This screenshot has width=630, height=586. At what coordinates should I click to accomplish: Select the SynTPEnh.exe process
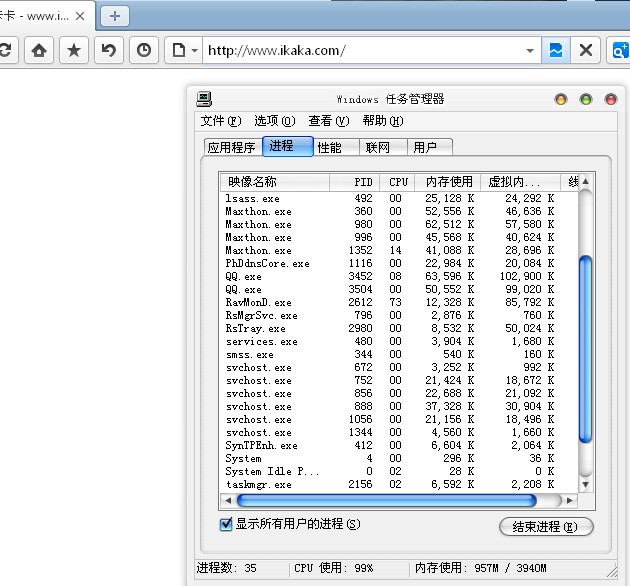pos(399,445)
